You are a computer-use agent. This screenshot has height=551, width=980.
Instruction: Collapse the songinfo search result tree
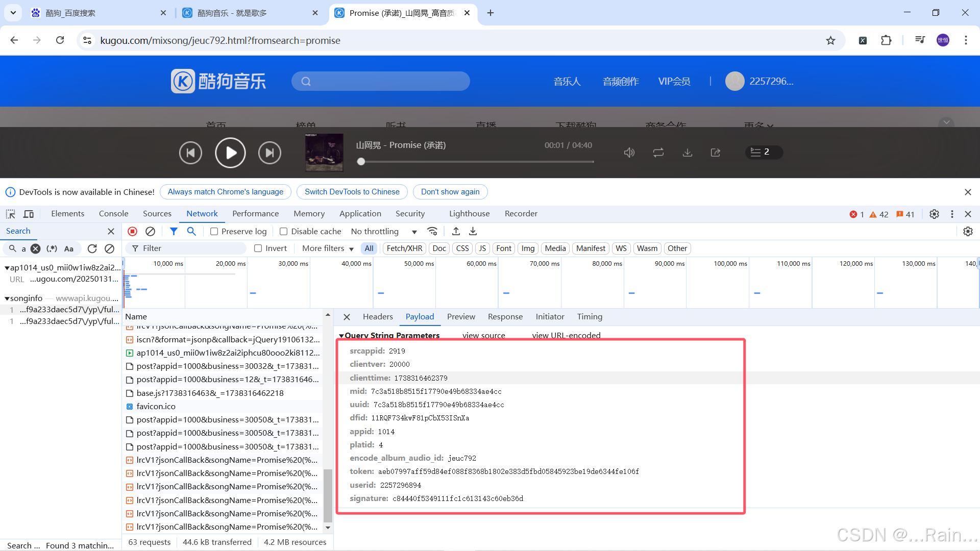(7, 298)
